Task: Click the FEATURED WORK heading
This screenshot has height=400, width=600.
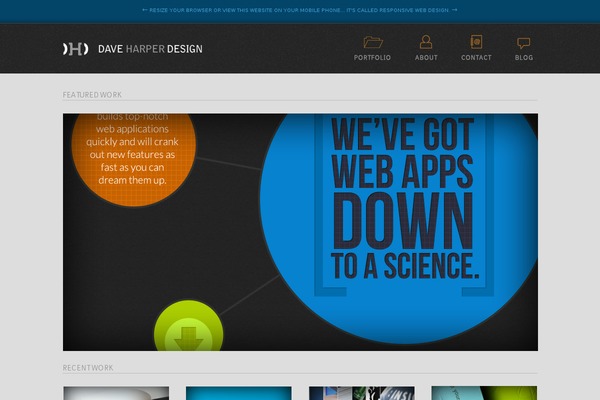Action: pyautogui.click(x=92, y=95)
